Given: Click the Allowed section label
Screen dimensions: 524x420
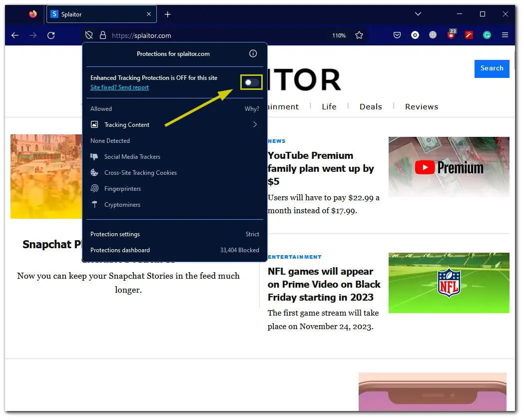Looking at the screenshot, I should (x=101, y=109).
